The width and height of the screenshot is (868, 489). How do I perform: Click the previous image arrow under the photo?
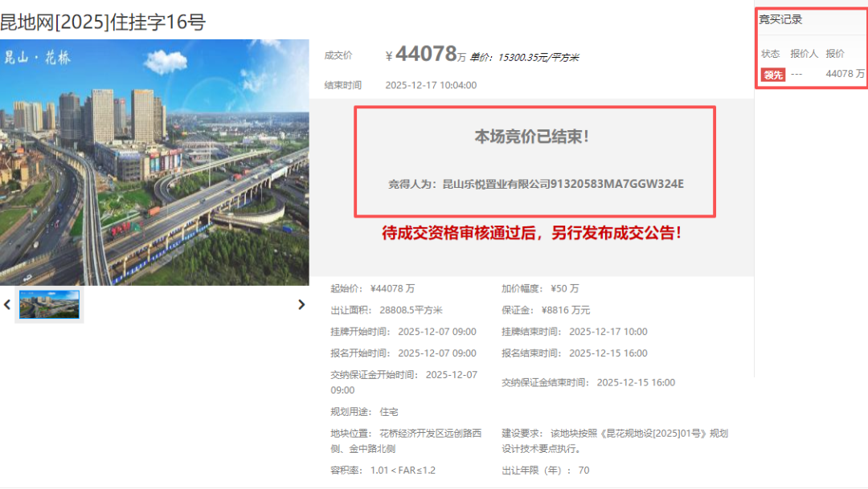(x=8, y=305)
